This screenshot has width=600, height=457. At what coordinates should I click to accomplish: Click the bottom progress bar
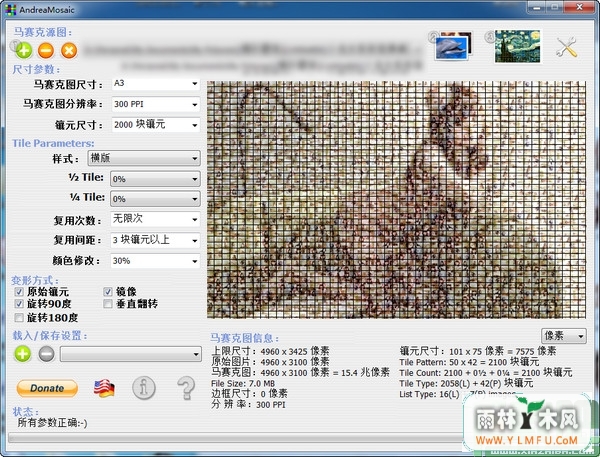point(235,438)
